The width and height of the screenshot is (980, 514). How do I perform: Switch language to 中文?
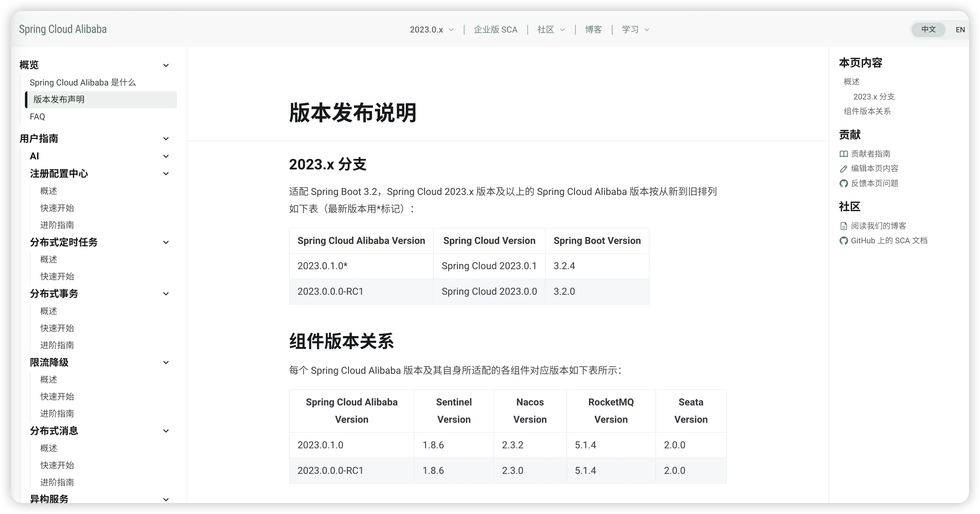pos(928,29)
